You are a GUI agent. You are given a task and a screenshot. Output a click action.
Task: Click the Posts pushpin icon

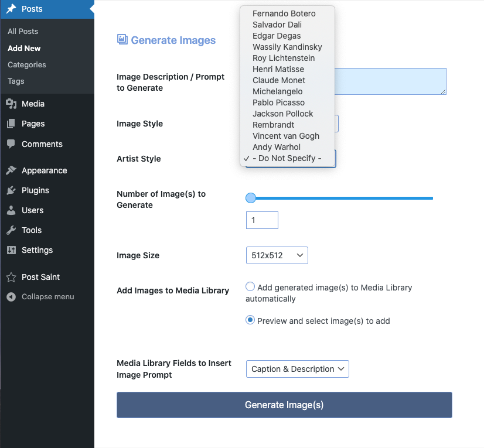[x=11, y=9]
